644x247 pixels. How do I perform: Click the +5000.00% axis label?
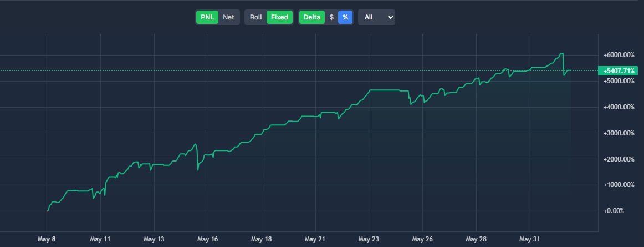(x=619, y=81)
